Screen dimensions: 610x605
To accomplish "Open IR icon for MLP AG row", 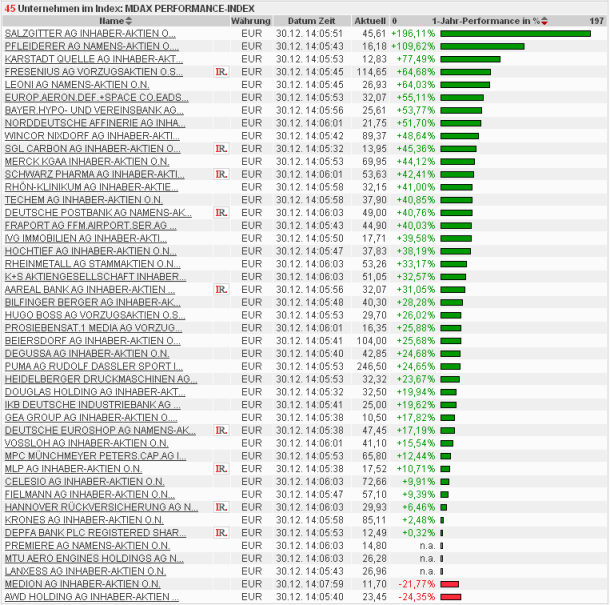I will (221, 469).
